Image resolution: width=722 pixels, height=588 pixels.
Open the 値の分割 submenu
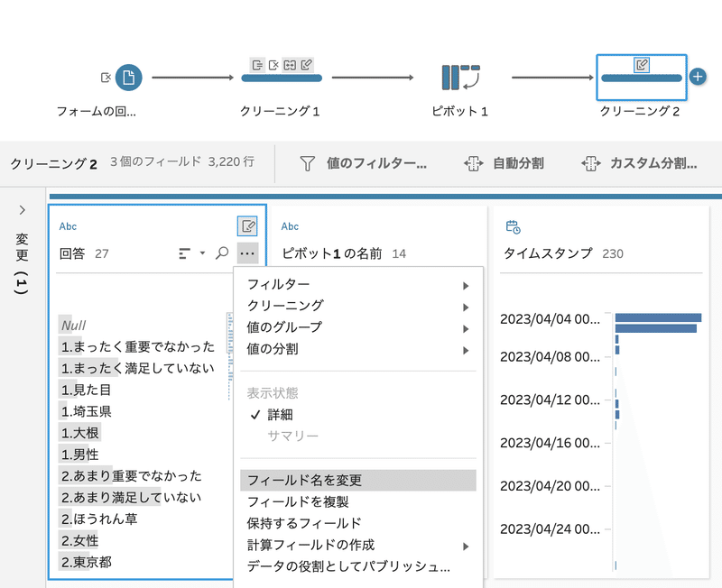pos(358,349)
